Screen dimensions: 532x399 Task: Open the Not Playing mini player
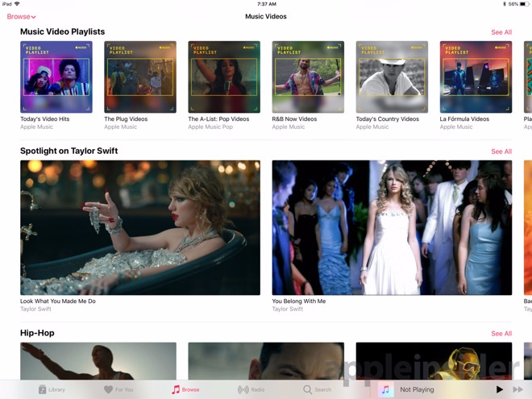[x=417, y=389]
